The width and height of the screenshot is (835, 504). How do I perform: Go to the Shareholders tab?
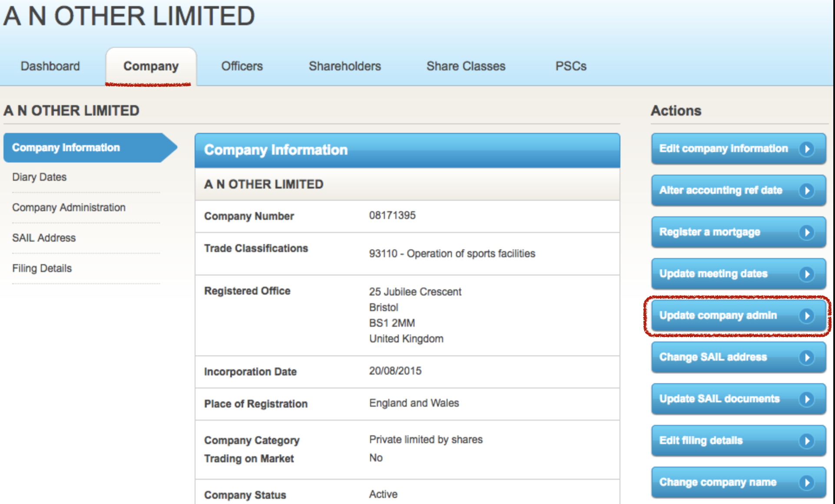coord(345,66)
